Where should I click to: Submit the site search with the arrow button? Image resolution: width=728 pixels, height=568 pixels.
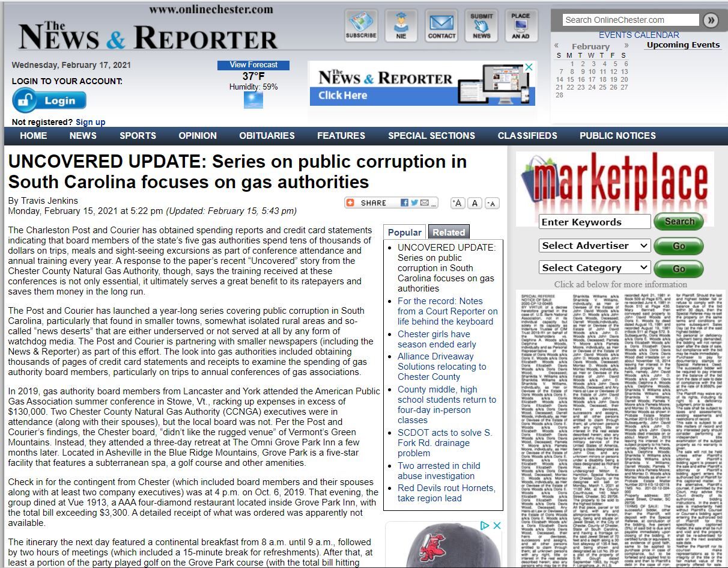click(711, 20)
